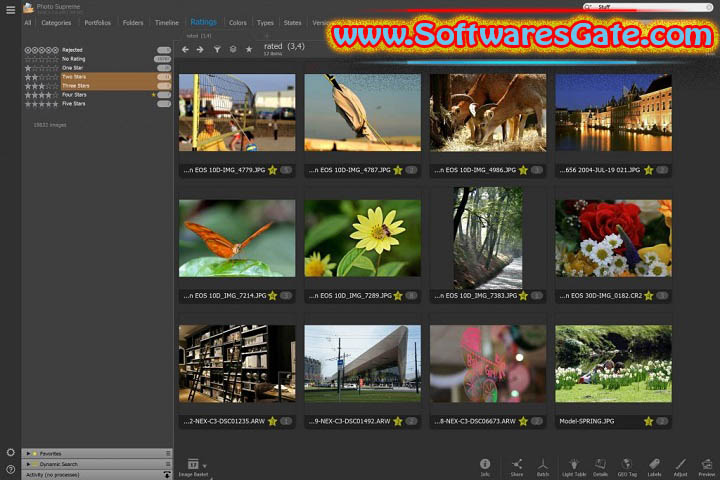Expand the Dynamic Search panel
The height and width of the screenshot is (480, 720).
click(x=28, y=464)
